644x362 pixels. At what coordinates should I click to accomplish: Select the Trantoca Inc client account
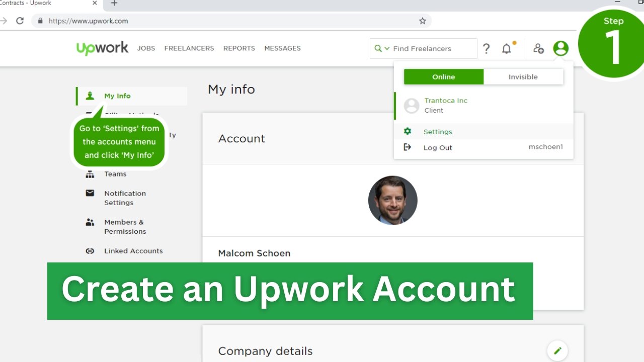tap(484, 106)
